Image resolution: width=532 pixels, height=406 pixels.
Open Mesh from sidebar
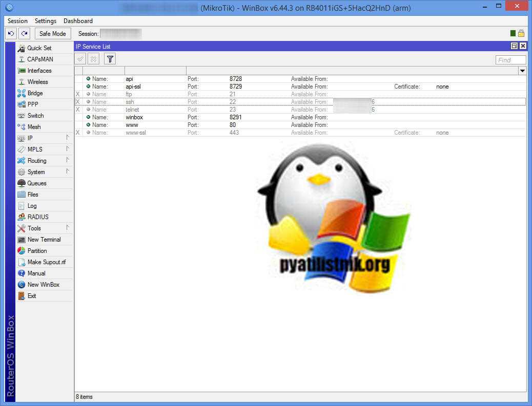point(45,127)
